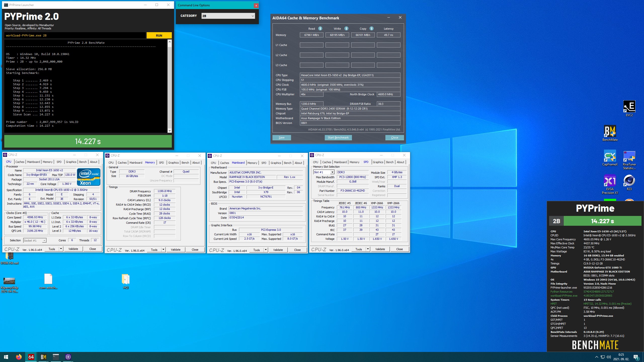Show hidden system tray icons
Image resolution: width=644 pixels, height=362 pixels.
coord(596,357)
